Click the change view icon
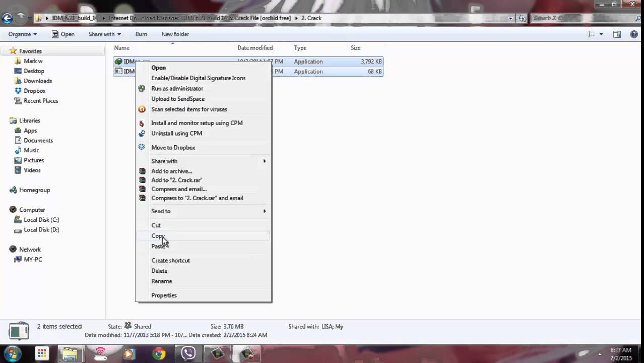This screenshot has height=363, width=644. tap(592, 34)
